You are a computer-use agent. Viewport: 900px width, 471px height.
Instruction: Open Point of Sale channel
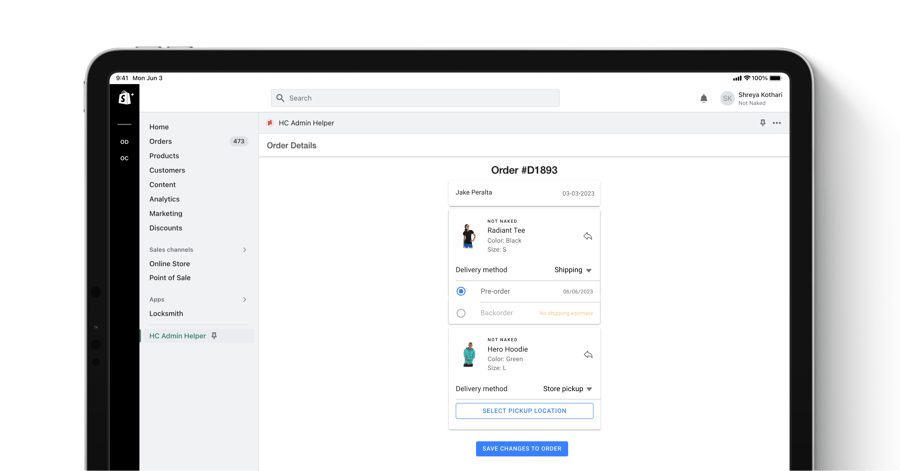tap(170, 278)
